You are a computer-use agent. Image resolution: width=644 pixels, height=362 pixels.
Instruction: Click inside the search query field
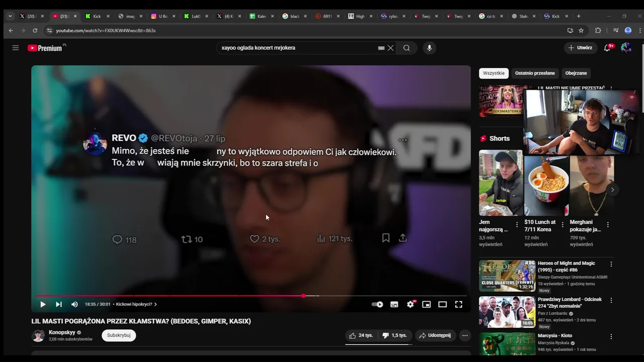pos(297,48)
